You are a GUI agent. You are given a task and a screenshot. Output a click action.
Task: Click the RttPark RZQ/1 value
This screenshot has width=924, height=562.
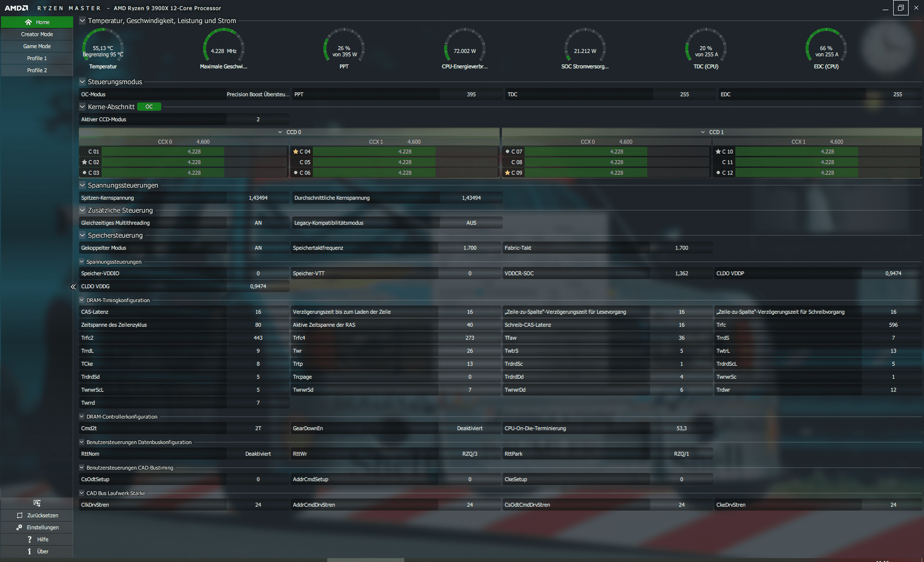pos(681,454)
